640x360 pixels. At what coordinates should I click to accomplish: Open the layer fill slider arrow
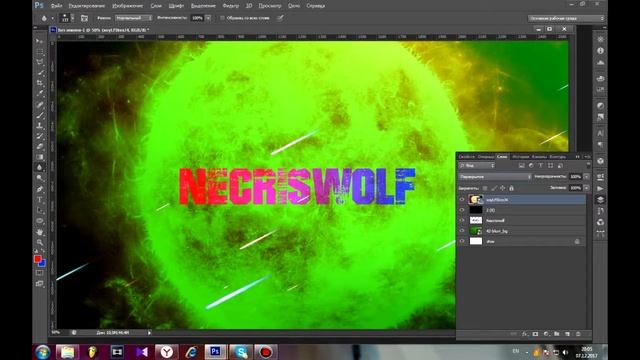[x=587, y=188]
